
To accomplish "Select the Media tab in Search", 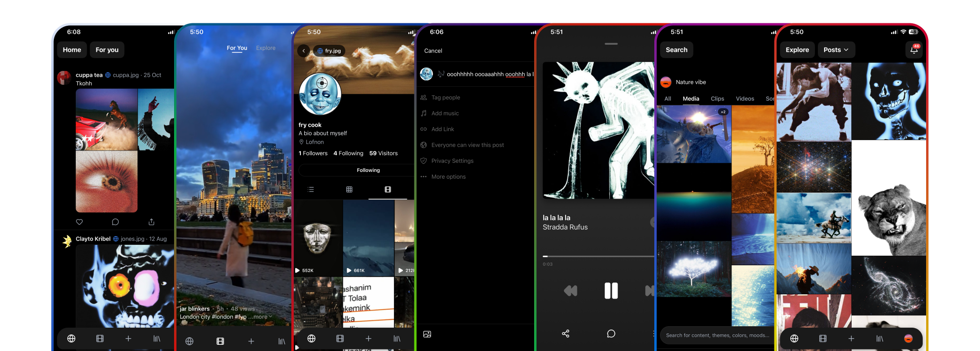I will [691, 99].
